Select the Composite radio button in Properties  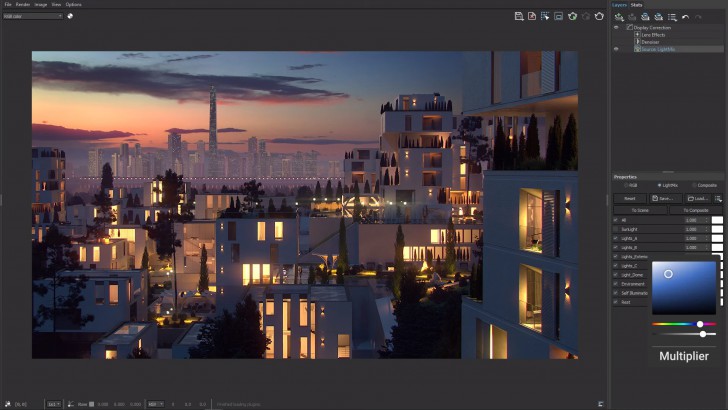pyautogui.click(x=695, y=185)
